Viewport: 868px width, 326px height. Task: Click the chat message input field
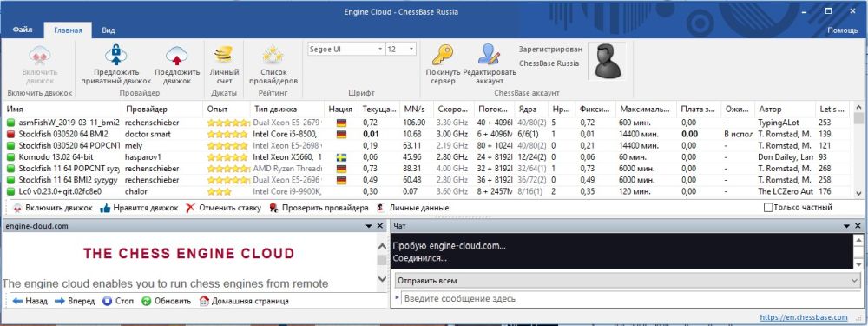point(630,298)
